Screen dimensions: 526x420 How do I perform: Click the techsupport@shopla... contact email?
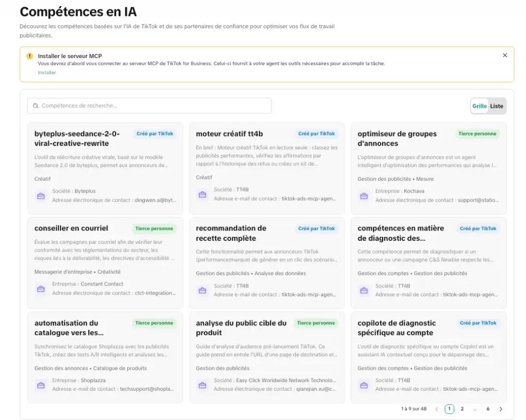click(x=147, y=389)
